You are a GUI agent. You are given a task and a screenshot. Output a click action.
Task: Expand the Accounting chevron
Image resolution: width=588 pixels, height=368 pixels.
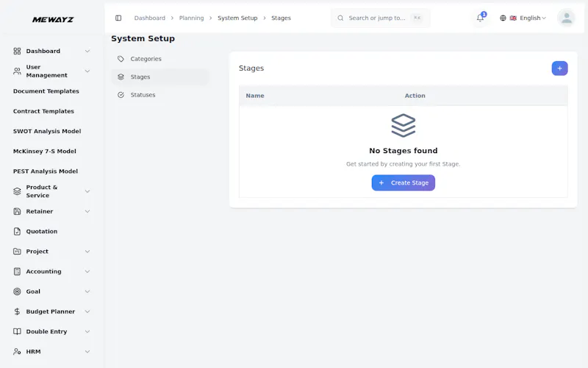coord(87,272)
